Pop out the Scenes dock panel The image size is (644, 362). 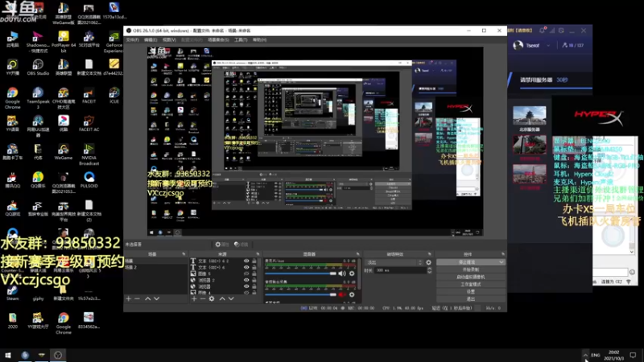tap(184, 254)
